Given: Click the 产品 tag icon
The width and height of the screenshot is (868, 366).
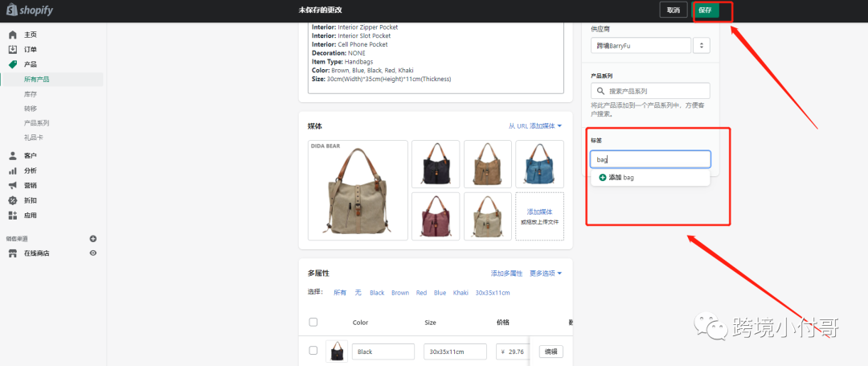Looking at the screenshot, I should click(x=13, y=64).
